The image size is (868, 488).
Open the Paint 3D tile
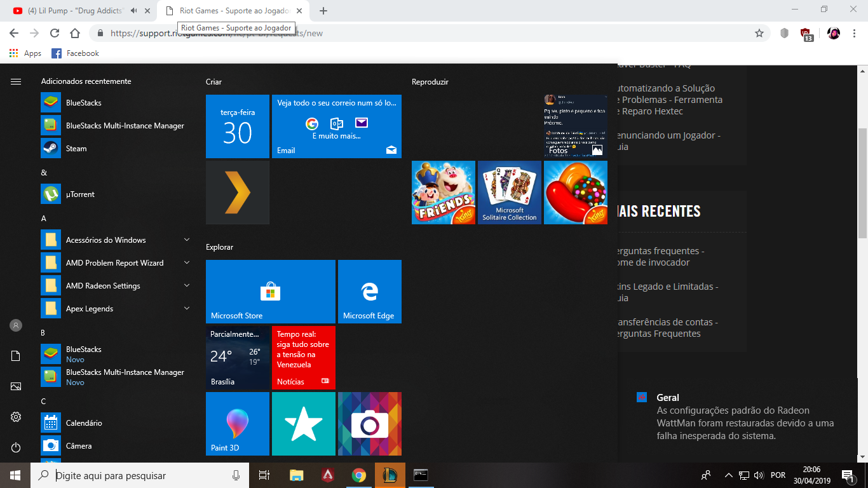click(x=238, y=424)
